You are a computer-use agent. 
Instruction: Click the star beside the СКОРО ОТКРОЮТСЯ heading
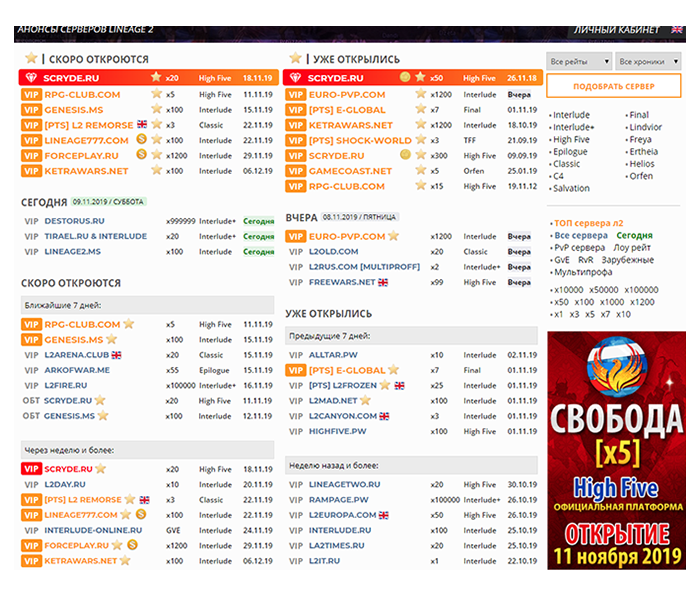(x=31, y=58)
